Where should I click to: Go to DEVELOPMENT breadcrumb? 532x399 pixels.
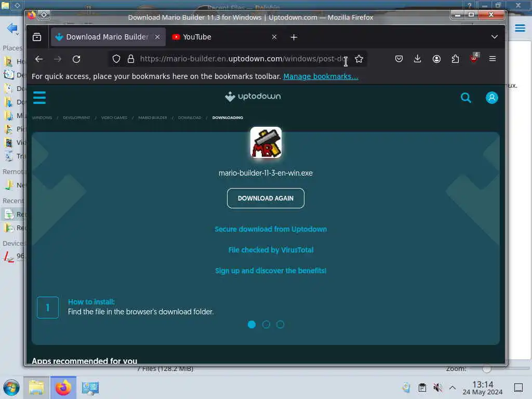[x=76, y=118]
